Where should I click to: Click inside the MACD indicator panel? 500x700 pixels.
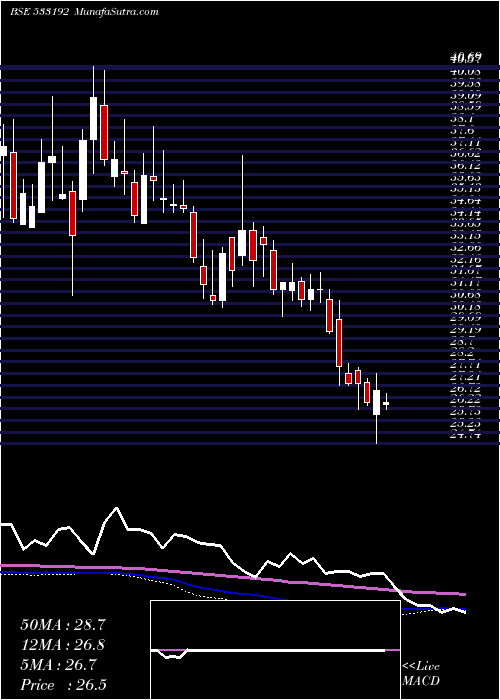(275, 650)
